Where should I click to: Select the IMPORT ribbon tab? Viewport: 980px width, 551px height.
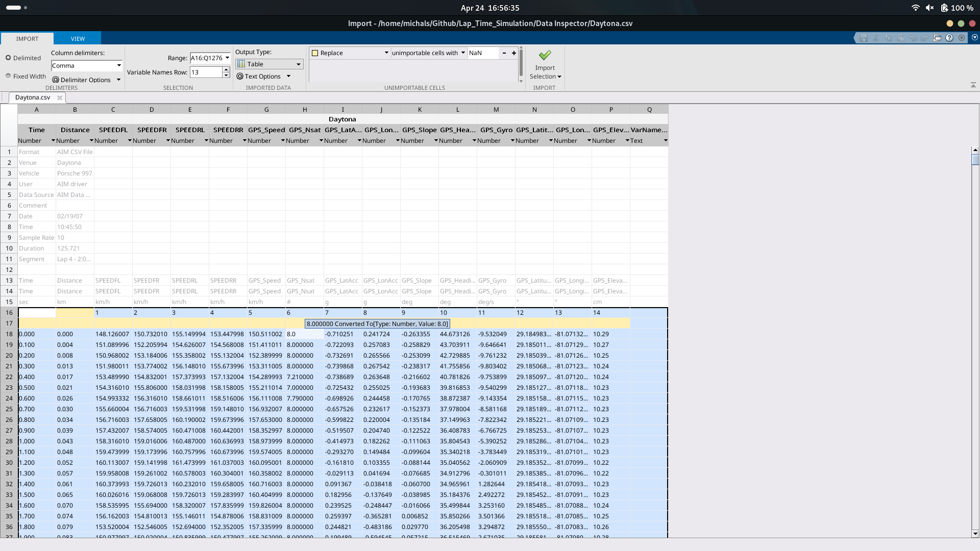click(x=27, y=38)
